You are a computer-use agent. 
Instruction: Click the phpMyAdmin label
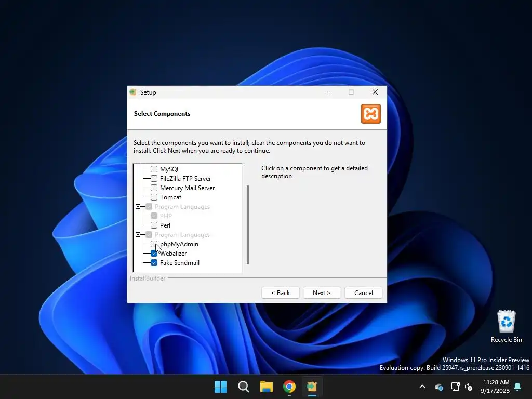[179, 244]
